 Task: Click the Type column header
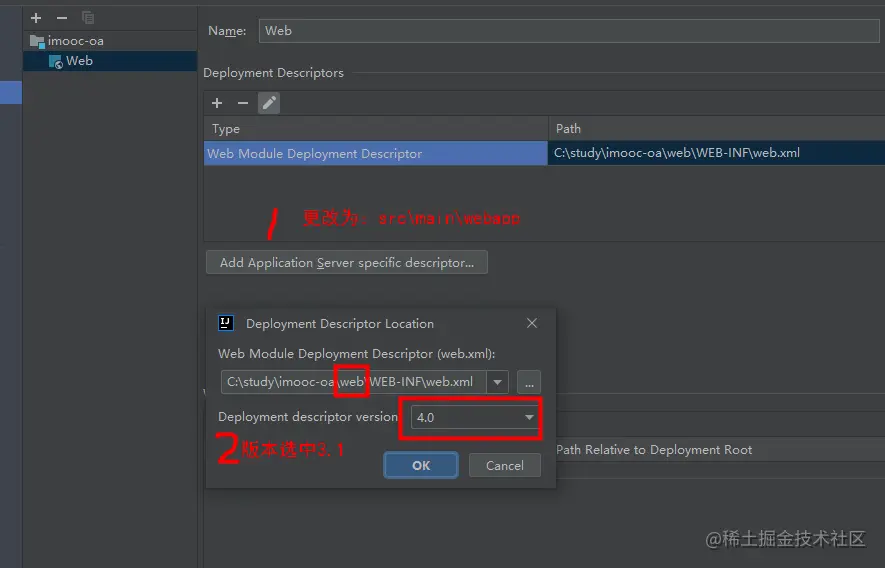tap(376, 129)
